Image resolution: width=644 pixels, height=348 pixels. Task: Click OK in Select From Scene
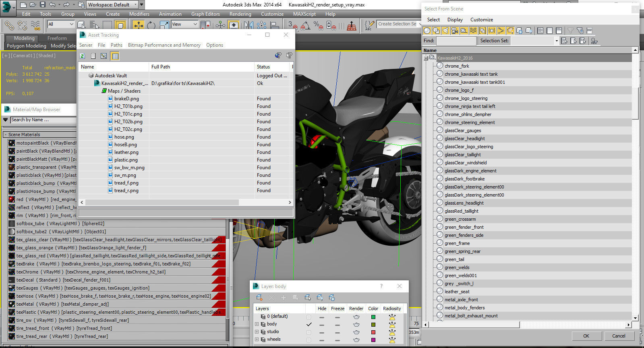click(586, 336)
